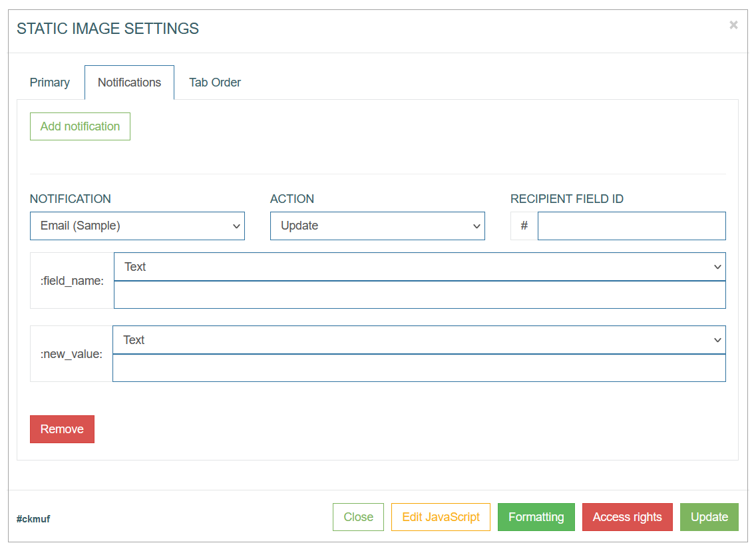Open the Tab Order tab
Screen dimensions: 756x553
coord(214,83)
